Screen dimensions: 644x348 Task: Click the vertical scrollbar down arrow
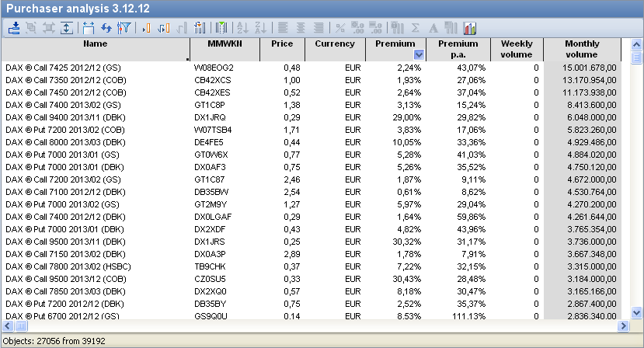637,312
